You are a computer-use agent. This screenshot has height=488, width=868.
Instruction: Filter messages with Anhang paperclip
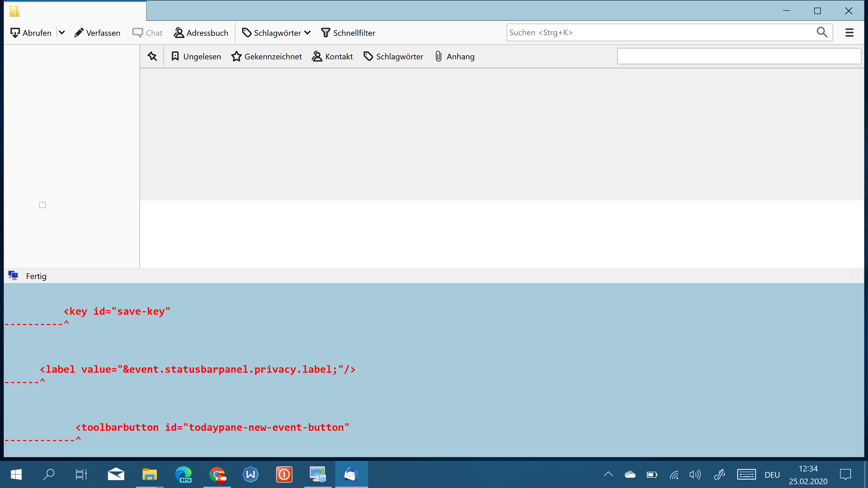[455, 56]
